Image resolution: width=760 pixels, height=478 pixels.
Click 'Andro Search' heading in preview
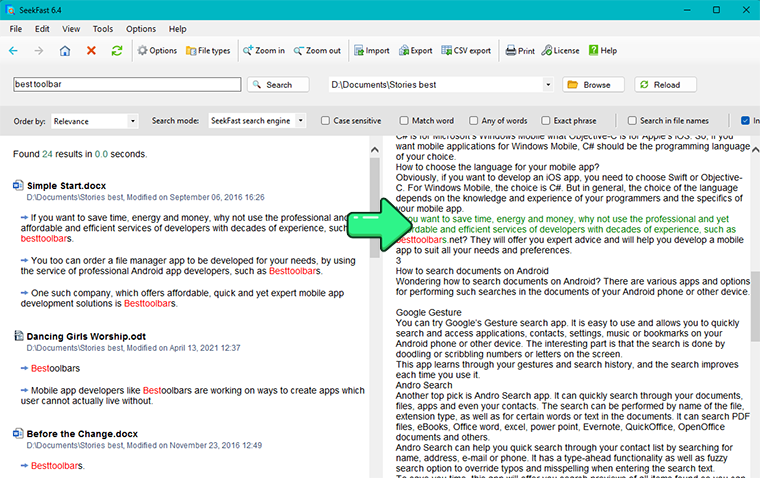[424, 385]
